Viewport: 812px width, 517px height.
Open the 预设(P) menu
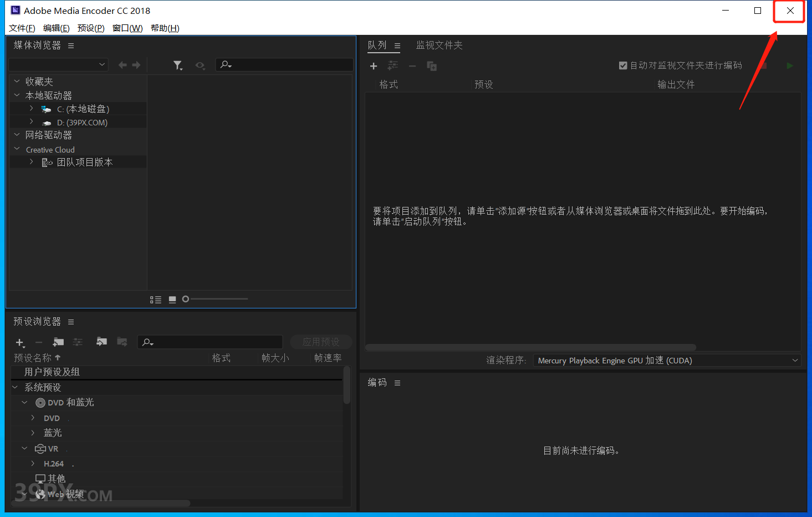(91, 28)
